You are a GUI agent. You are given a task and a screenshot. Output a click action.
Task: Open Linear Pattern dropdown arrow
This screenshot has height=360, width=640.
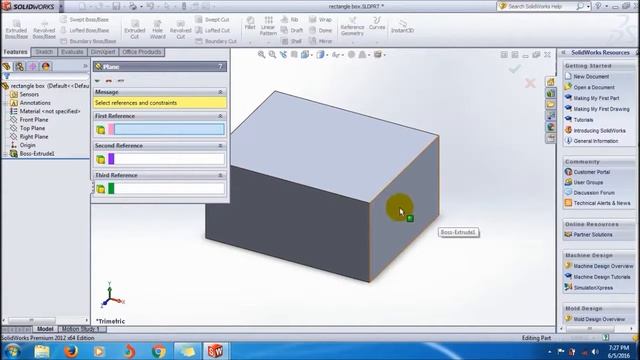pyautogui.click(x=268, y=42)
